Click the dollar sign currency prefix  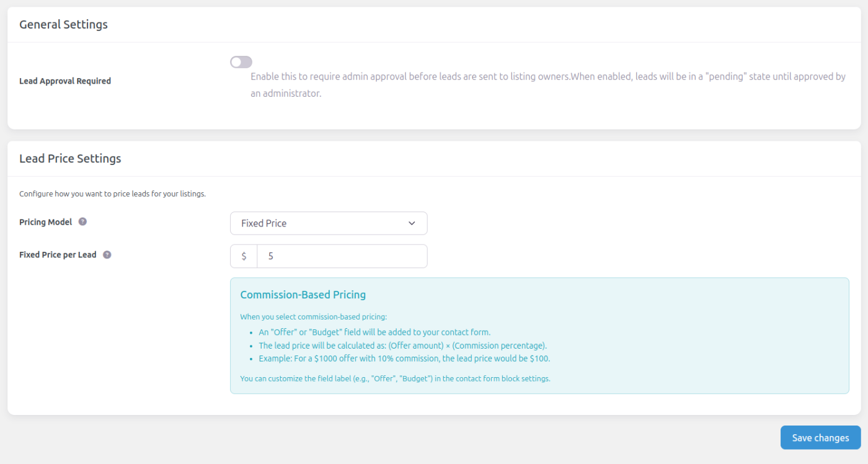(244, 256)
